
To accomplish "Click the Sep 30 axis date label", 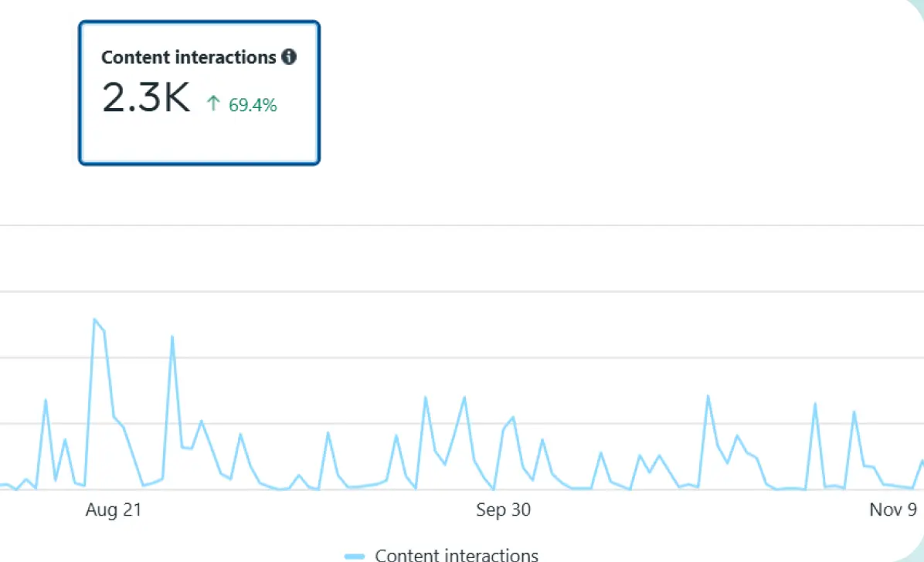I will coord(503,510).
